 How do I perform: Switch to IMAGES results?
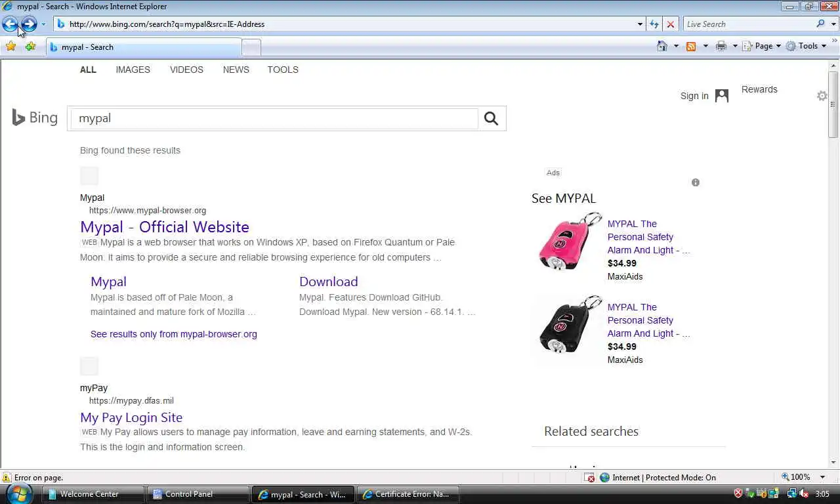pyautogui.click(x=133, y=70)
